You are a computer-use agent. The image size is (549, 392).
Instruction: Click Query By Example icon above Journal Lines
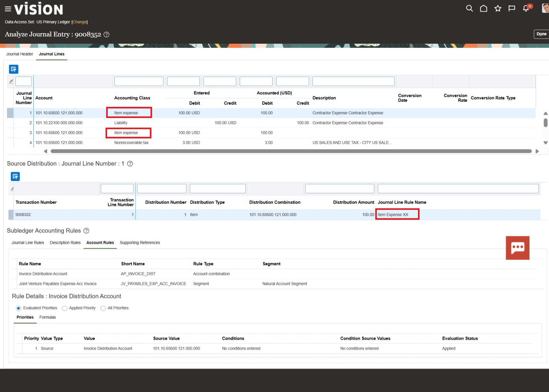click(x=14, y=69)
